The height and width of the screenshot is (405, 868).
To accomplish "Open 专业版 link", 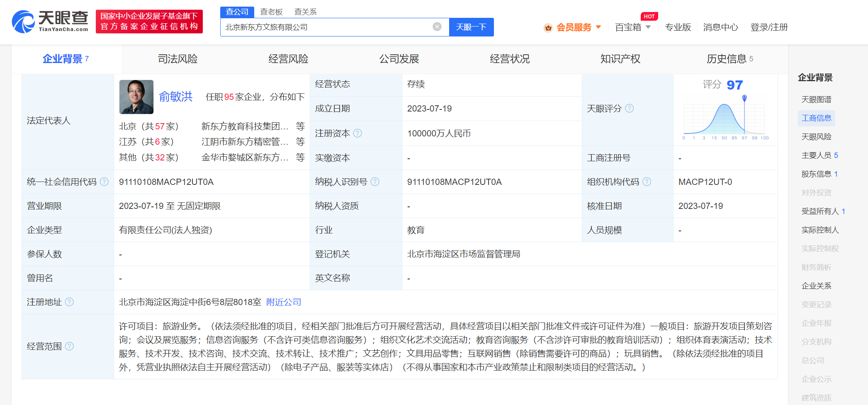I will 678,27.
